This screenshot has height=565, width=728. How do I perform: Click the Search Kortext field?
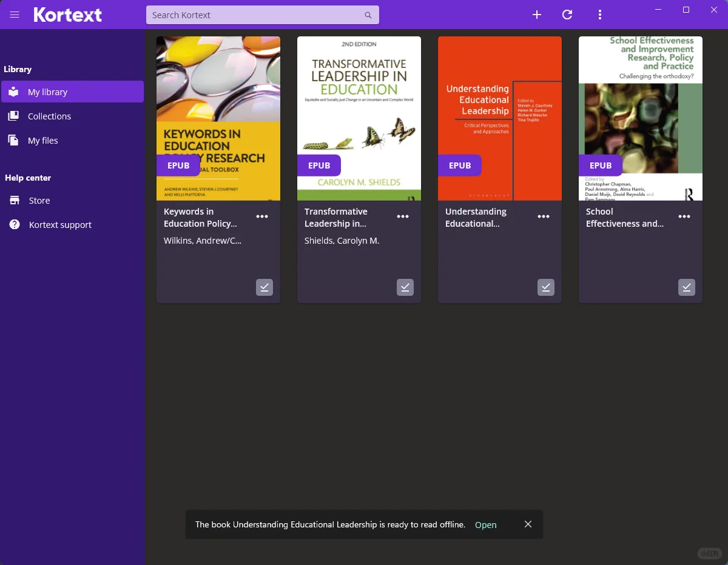pos(263,15)
